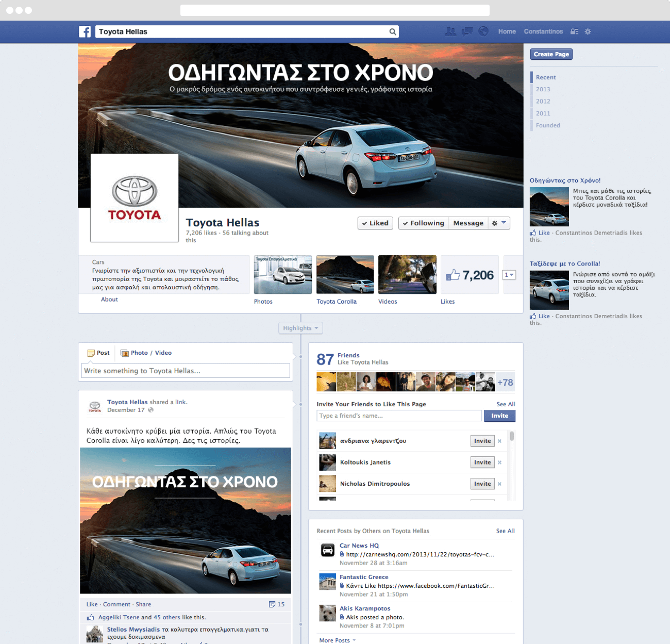Screen dimensions: 670x644
Task: Select the Post tab in composer
Action: click(x=98, y=353)
